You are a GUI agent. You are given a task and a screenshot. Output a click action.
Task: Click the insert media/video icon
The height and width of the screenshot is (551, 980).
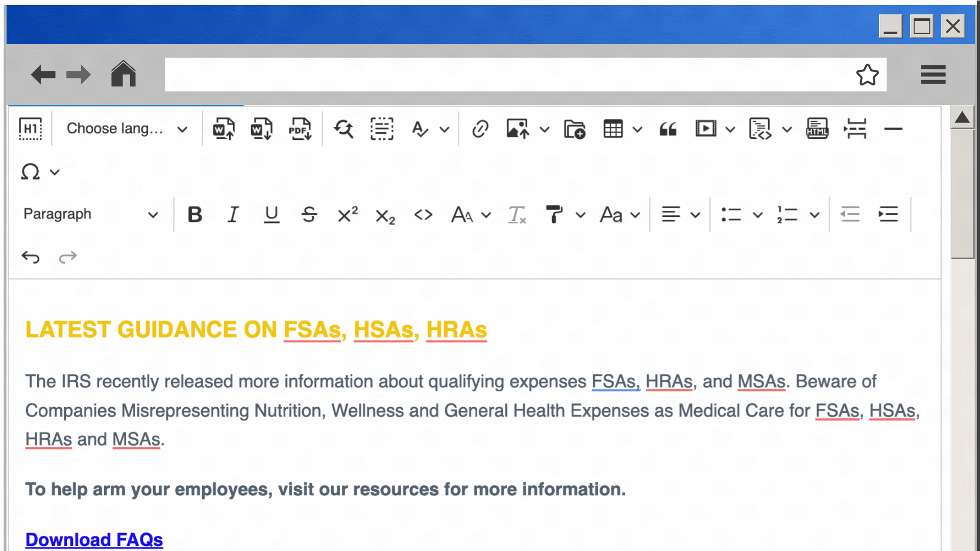point(705,128)
